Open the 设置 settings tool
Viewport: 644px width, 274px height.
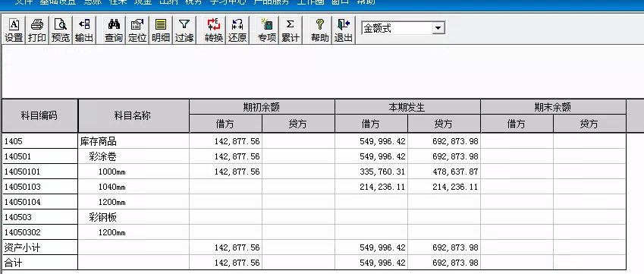(x=14, y=30)
